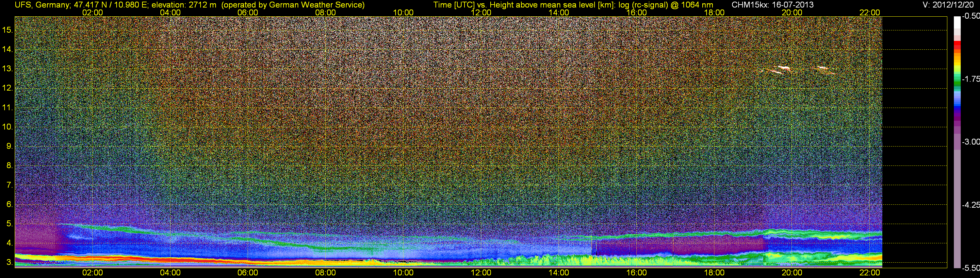Click the station title "UFS, Germany"
The width and height of the screenshot is (980, 278).
[42, 5]
